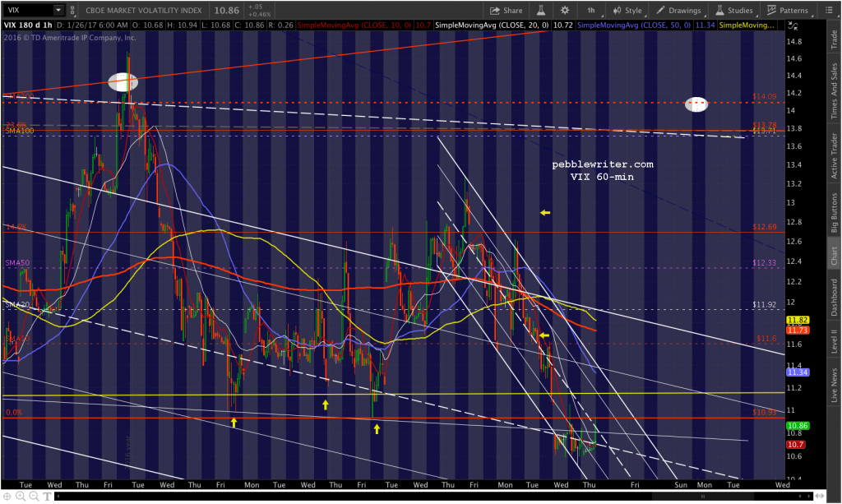Screen dimensions: 842x504
Task: Click the crosshair pan icon at bottom left
Action: click(x=7, y=497)
